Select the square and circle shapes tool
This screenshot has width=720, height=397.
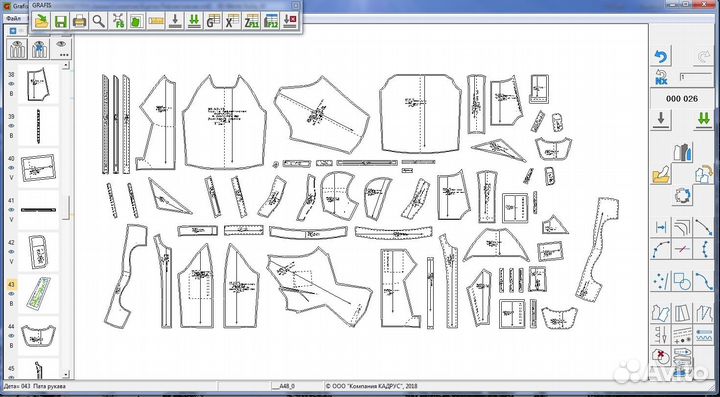(x=682, y=280)
